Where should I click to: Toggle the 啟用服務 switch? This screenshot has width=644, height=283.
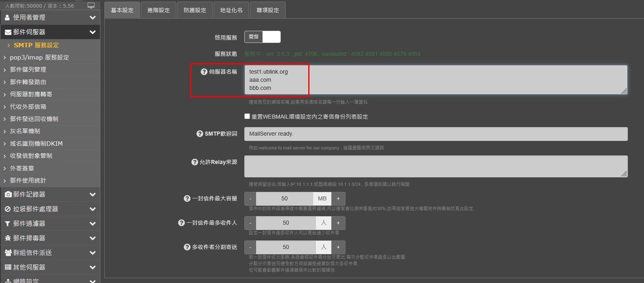tap(262, 37)
